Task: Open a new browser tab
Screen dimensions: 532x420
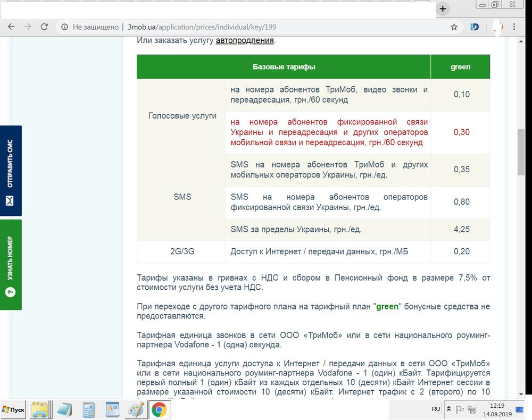Action: coord(443,9)
